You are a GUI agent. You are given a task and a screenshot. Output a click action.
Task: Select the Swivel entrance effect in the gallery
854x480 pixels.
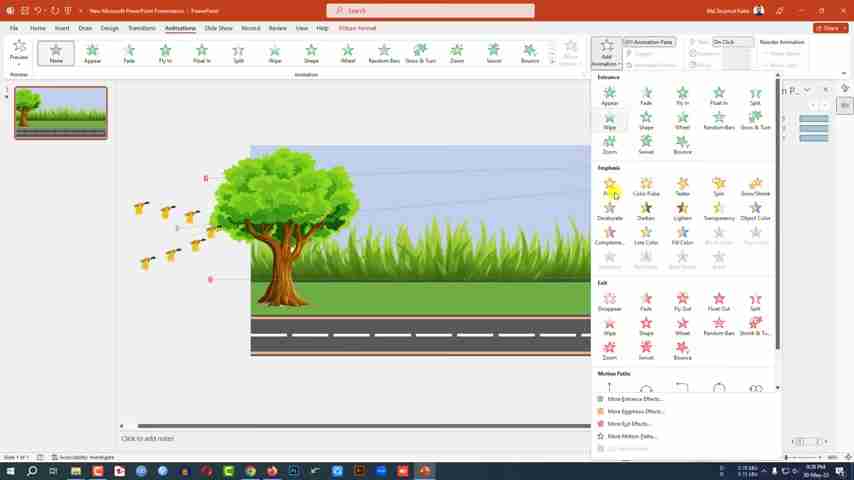point(646,144)
